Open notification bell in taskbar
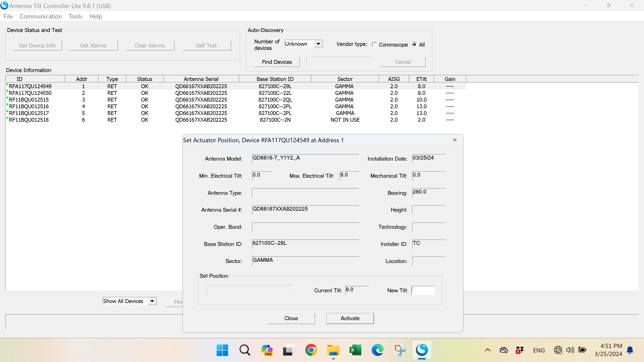Screen dimensions: 644x362 (630, 350)
